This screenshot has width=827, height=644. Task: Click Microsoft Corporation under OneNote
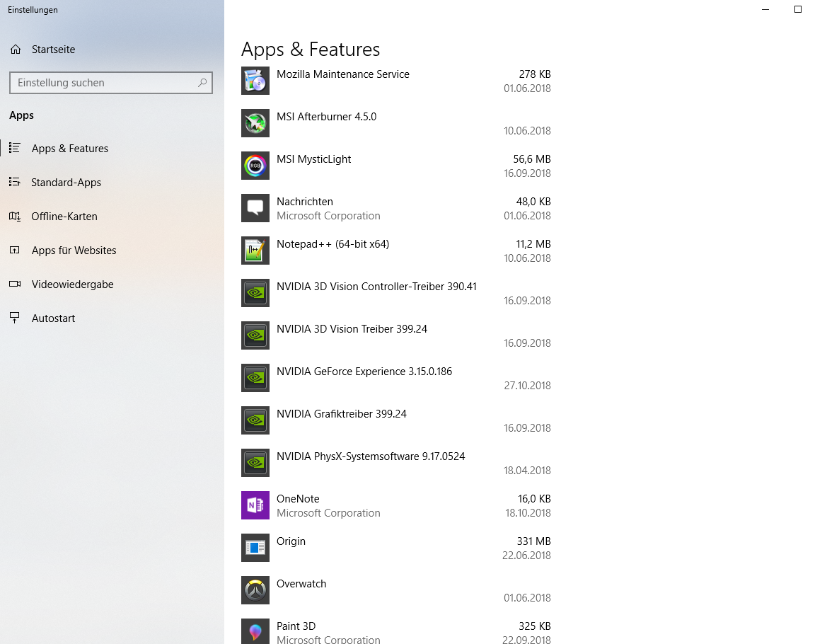(328, 513)
